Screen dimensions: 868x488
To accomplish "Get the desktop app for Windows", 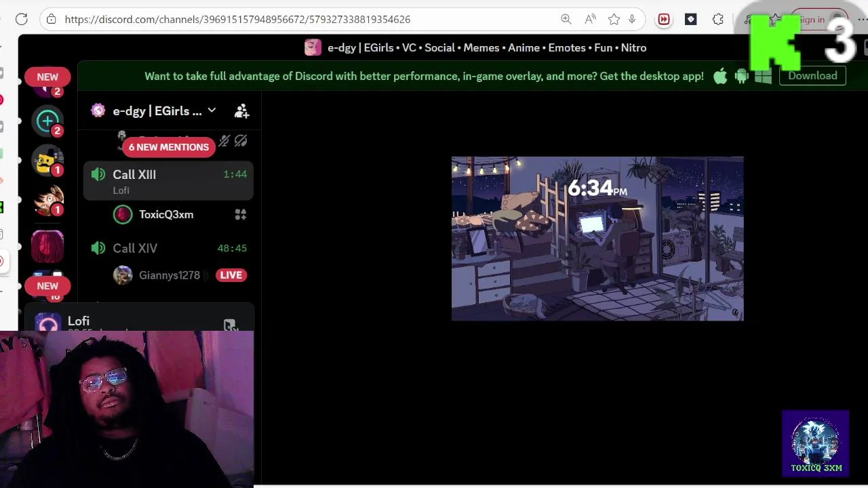I will (763, 76).
